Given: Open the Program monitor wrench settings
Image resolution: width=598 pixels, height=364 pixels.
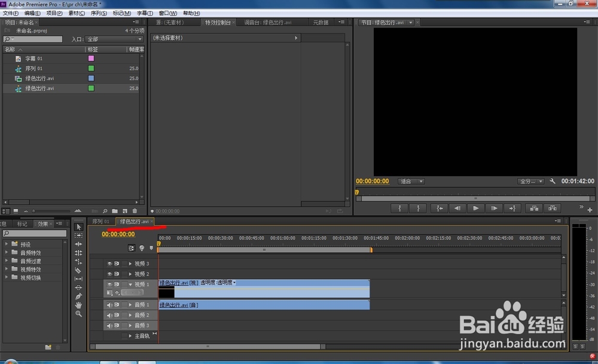Looking at the screenshot, I should 552,181.
